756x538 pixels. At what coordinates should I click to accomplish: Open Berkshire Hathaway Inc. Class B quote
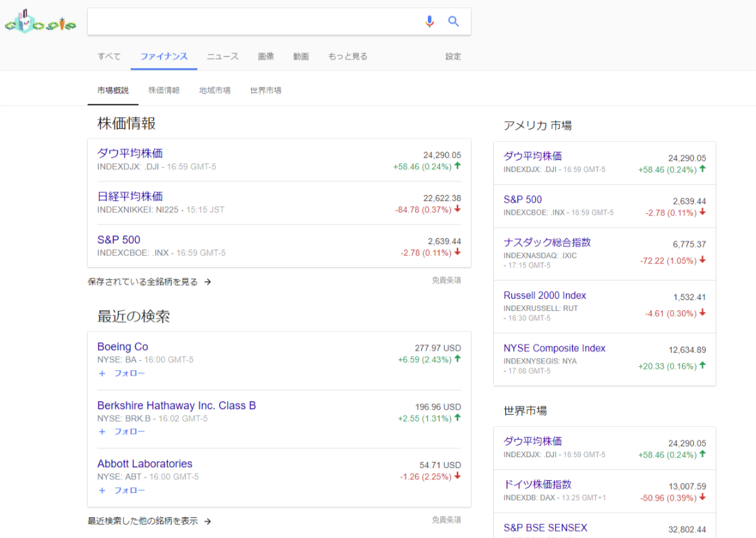coord(177,405)
